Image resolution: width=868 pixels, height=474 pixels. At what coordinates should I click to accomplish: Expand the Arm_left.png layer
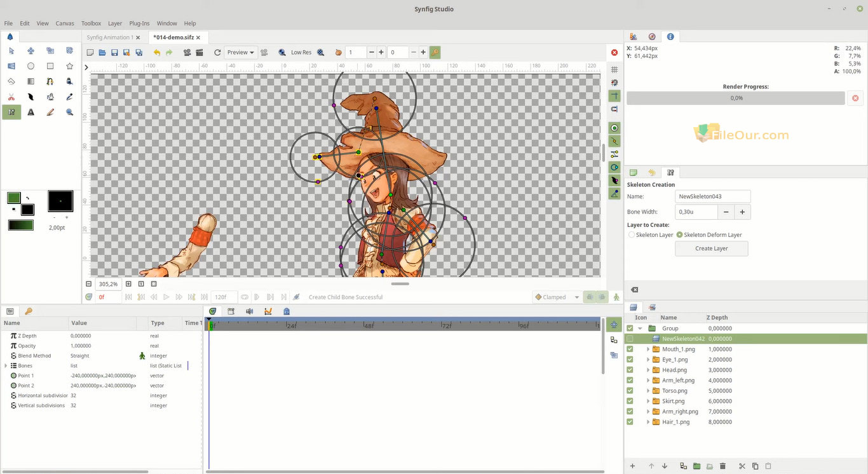(648, 381)
